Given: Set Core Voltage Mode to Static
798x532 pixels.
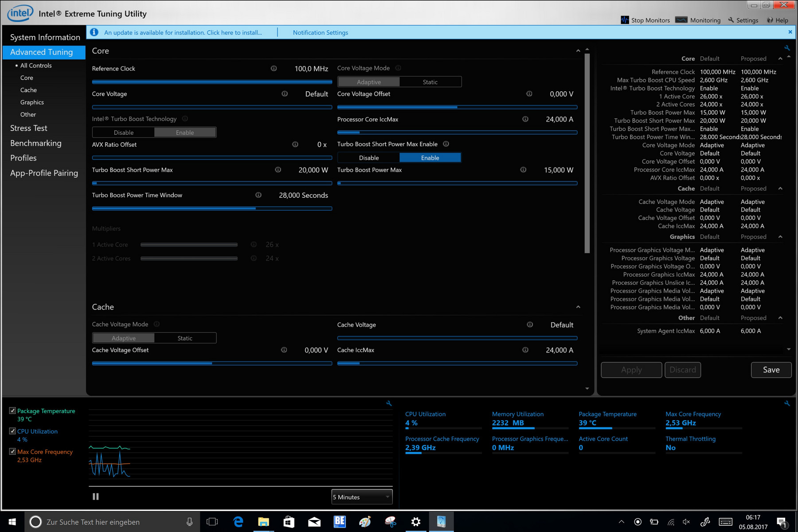Looking at the screenshot, I should [430, 82].
